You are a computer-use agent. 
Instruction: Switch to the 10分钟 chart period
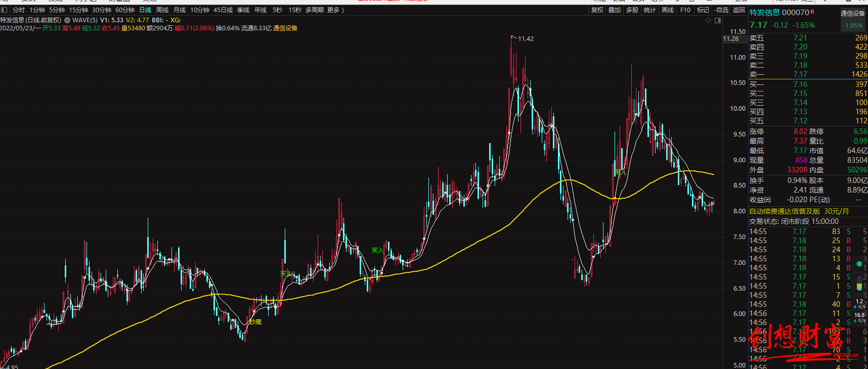pyautogui.click(x=200, y=10)
